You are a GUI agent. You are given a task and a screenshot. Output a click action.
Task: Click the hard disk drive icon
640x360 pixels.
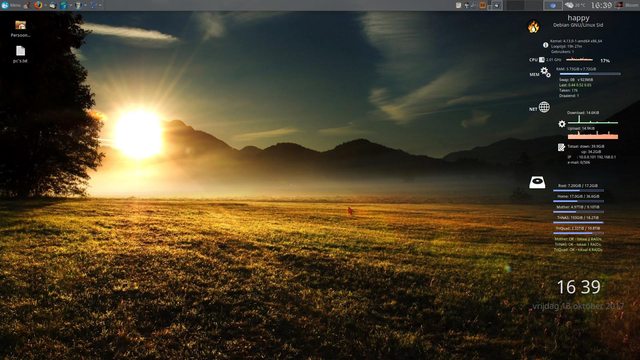pos(537,182)
